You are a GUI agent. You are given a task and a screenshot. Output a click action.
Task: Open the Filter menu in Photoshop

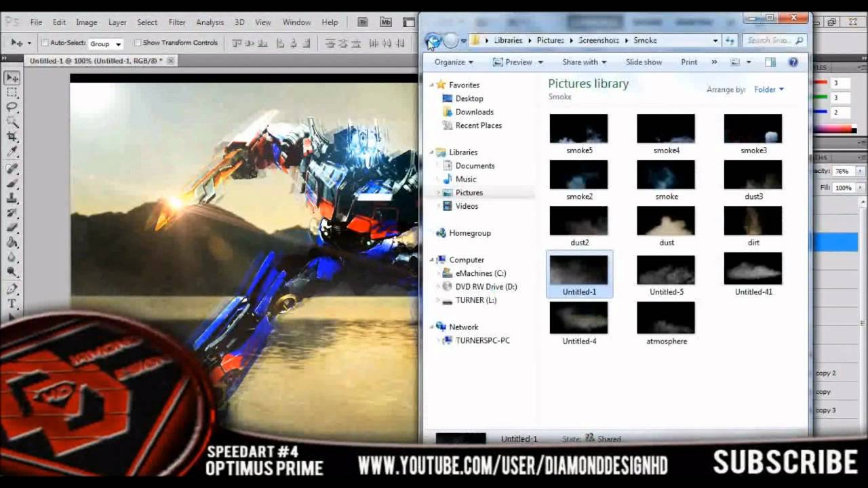click(177, 22)
